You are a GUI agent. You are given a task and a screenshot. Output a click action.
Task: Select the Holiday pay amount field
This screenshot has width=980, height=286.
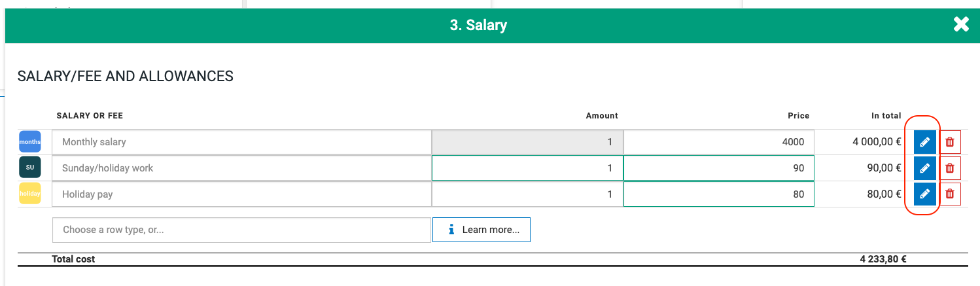click(527, 194)
